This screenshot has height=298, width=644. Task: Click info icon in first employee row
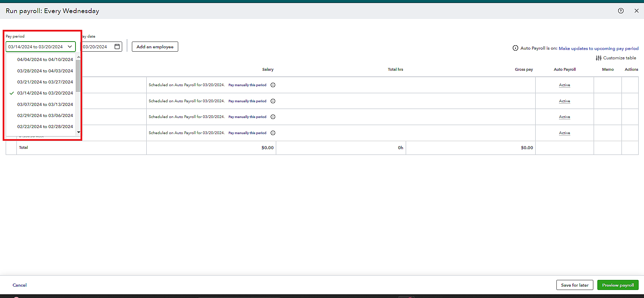[x=273, y=85]
